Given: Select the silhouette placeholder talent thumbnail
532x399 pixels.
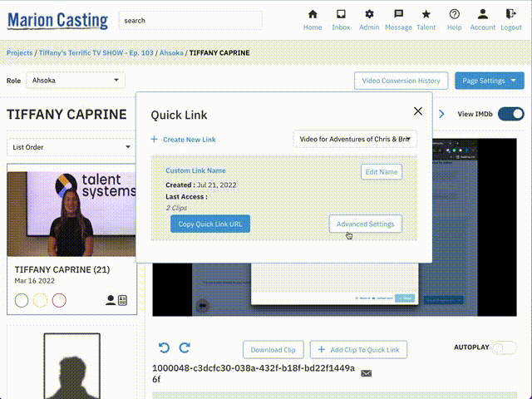Looking at the screenshot, I should tap(72, 366).
